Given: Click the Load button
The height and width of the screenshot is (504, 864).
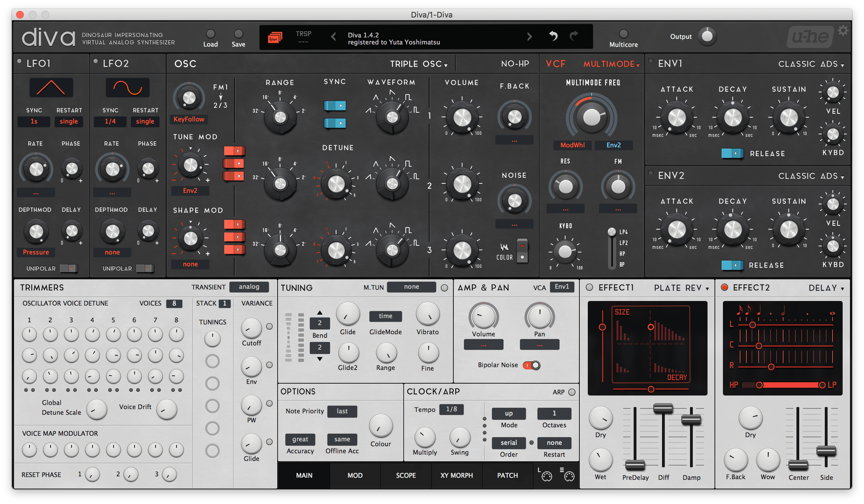Looking at the screenshot, I should (210, 34).
